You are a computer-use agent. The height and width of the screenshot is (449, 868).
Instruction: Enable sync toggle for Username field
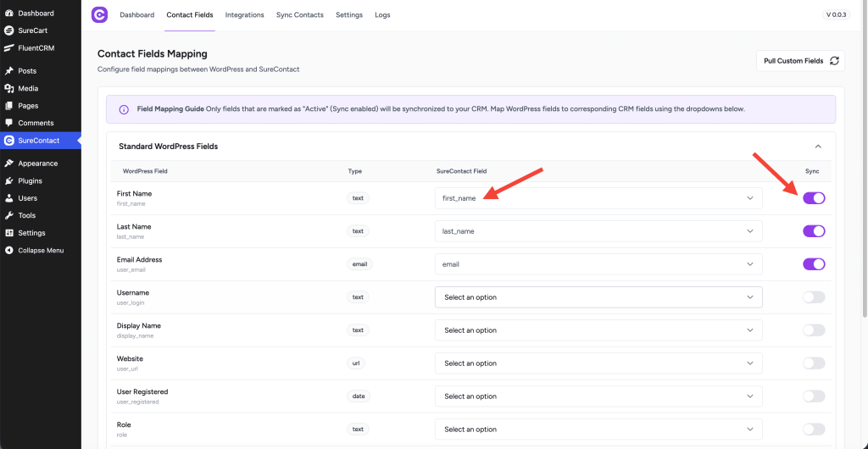tap(813, 297)
